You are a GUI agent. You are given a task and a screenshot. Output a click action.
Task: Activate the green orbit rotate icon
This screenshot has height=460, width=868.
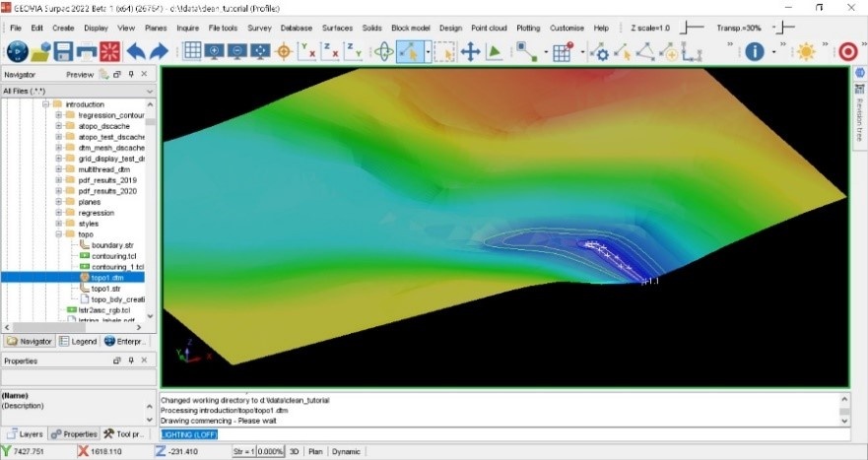(x=383, y=51)
